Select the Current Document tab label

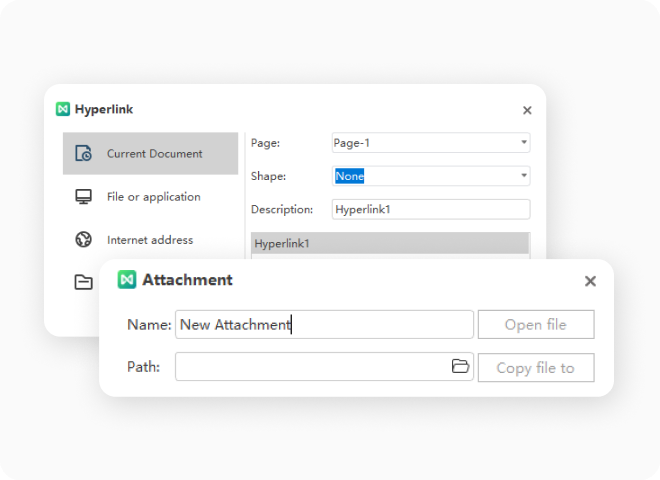point(155,154)
